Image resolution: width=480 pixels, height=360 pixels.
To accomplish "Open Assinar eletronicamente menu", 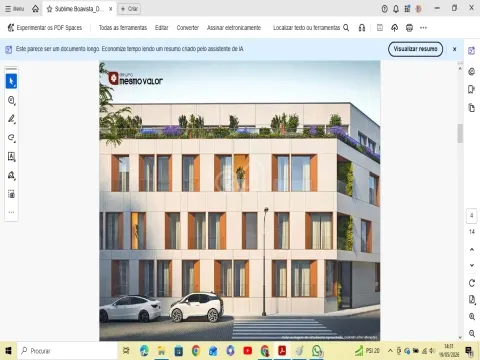I will point(234,28).
